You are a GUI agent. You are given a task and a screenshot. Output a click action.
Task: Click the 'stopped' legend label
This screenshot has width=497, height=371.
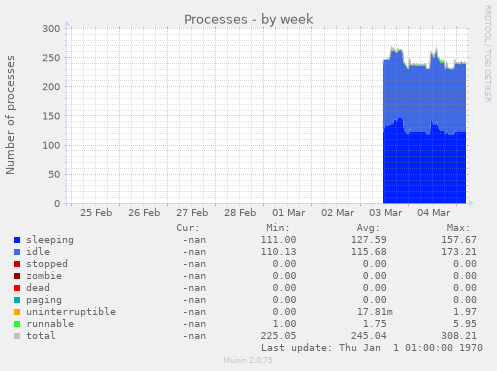coord(47,264)
